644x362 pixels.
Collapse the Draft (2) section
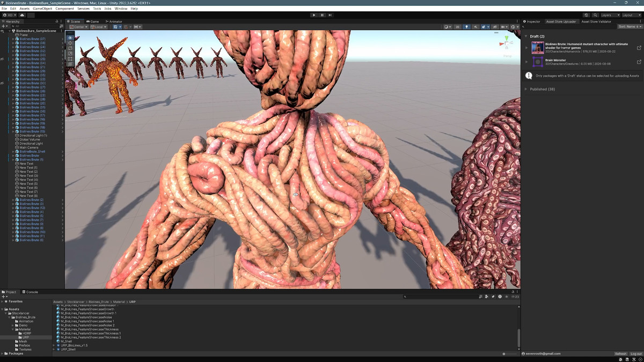(526, 36)
